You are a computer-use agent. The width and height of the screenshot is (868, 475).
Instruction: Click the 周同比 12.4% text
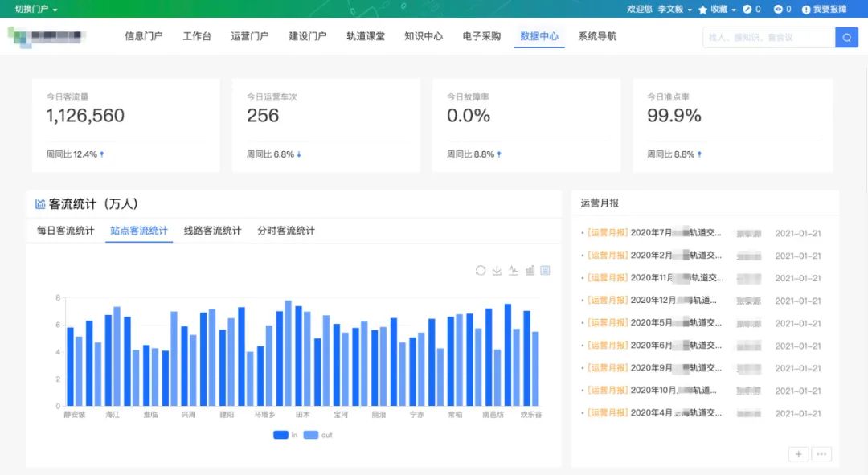(x=72, y=154)
